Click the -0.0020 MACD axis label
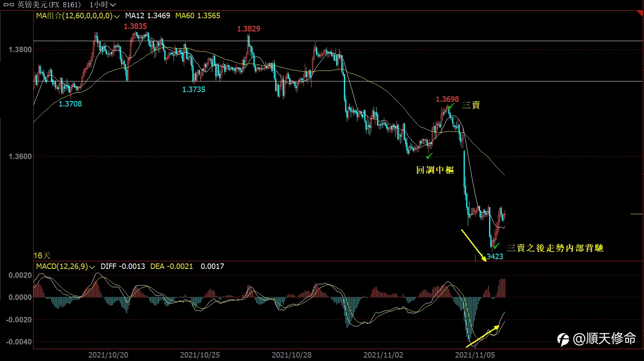Viewport: 644px width, 361px height. 19,320
